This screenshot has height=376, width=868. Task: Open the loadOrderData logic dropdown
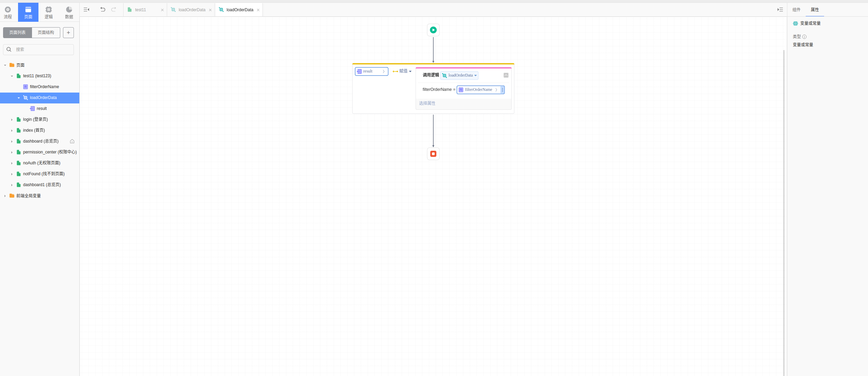pyautogui.click(x=460, y=76)
